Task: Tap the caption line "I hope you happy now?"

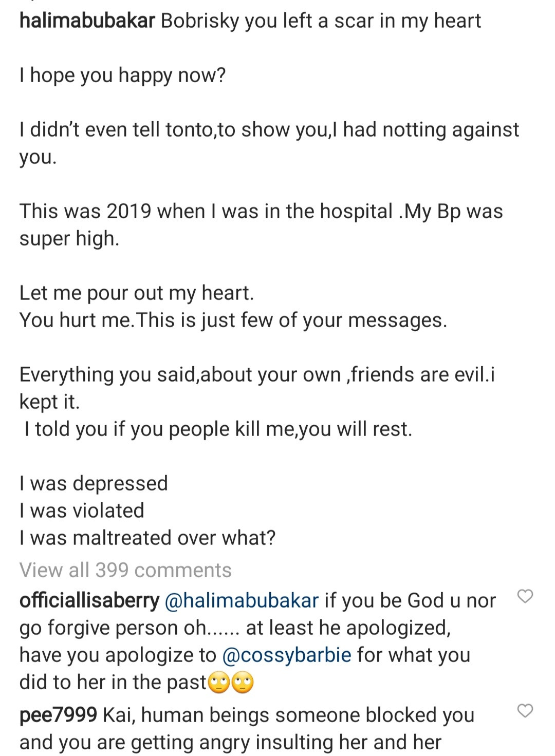Action: point(123,75)
